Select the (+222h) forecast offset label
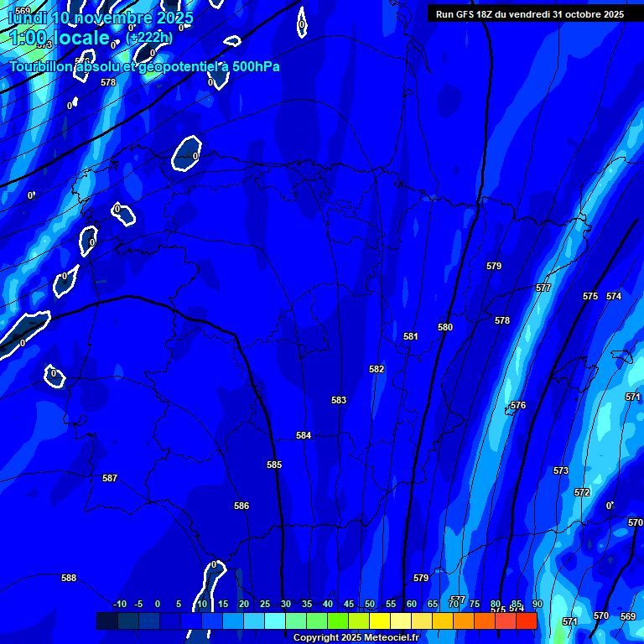Viewport: 644px width, 644px height. pyautogui.click(x=149, y=38)
